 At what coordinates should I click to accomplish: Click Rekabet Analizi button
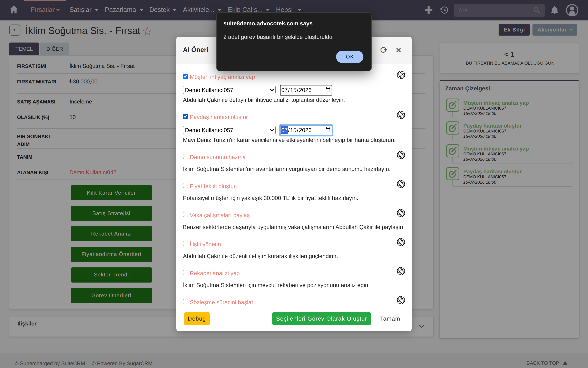111,234
